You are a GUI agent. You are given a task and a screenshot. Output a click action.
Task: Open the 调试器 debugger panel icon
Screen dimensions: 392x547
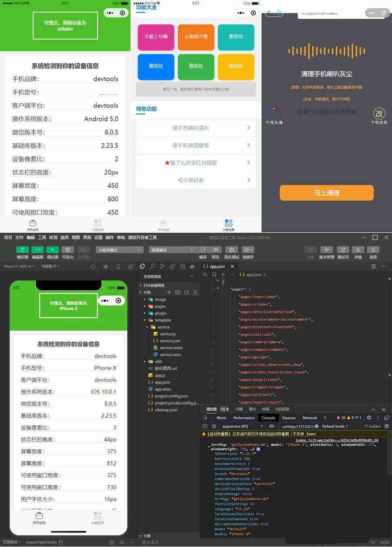52,249
